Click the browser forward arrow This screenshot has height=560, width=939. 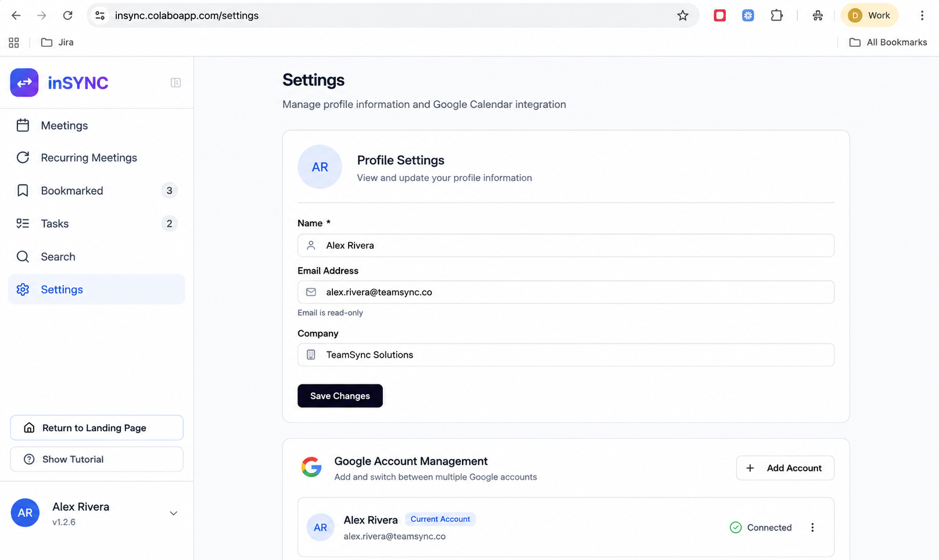click(42, 16)
